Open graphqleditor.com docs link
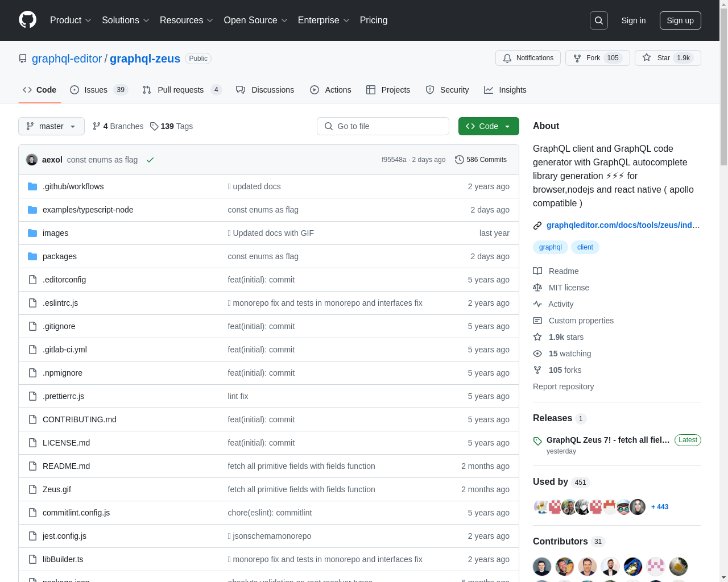This screenshot has height=582, width=728. click(623, 225)
